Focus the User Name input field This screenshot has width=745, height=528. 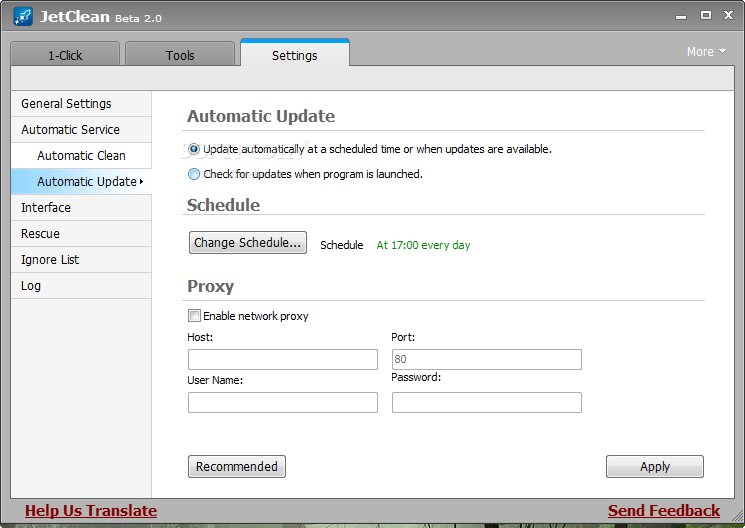(283, 403)
